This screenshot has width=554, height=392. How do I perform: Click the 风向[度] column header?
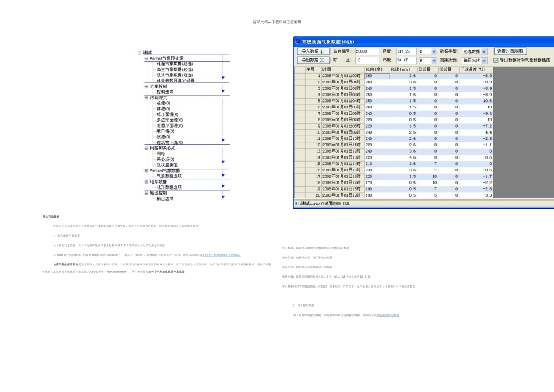[x=377, y=69]
